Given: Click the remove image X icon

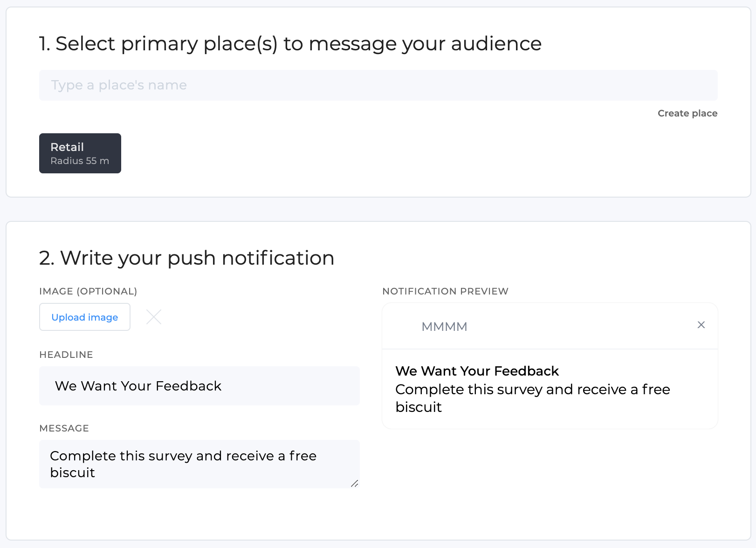Looking at the screenshot, I should tap(154, 317).
